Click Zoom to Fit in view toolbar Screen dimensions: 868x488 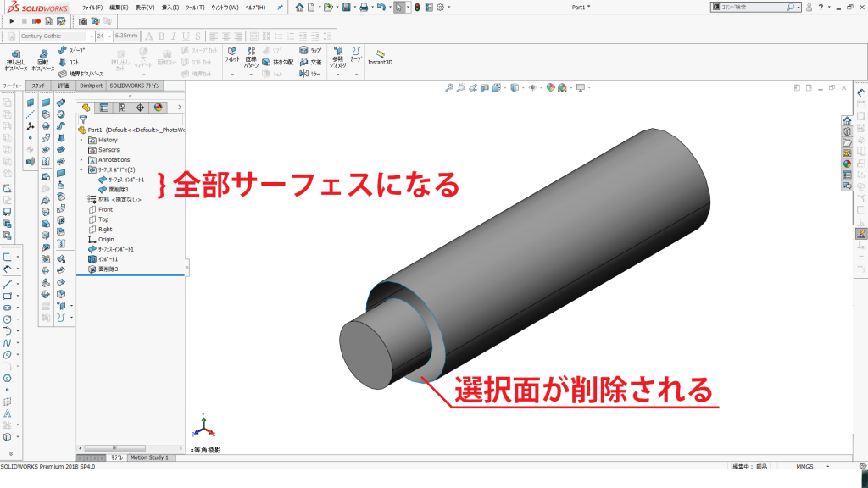pyautogui.click(x=449, y=87)
